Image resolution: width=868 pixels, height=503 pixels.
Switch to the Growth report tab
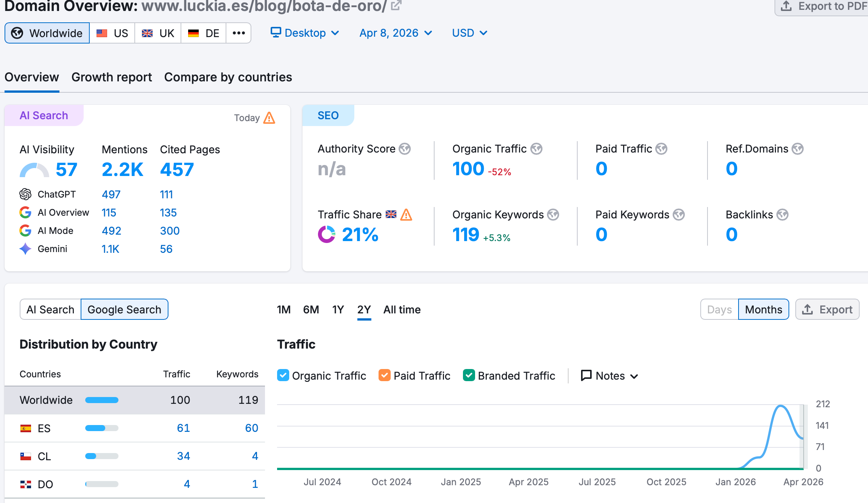coord(112,77)
